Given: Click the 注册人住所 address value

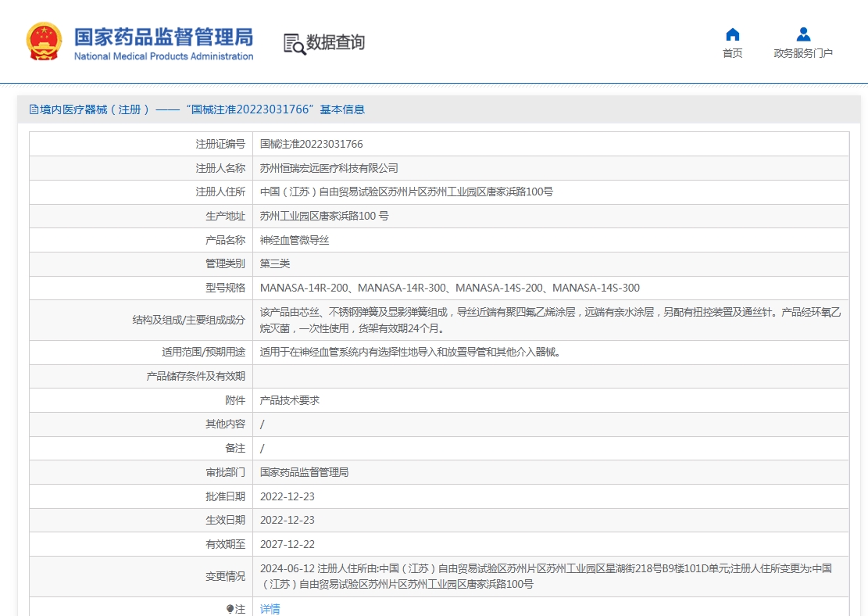Looking at the screenshot, I should click(x=406, y=192).
